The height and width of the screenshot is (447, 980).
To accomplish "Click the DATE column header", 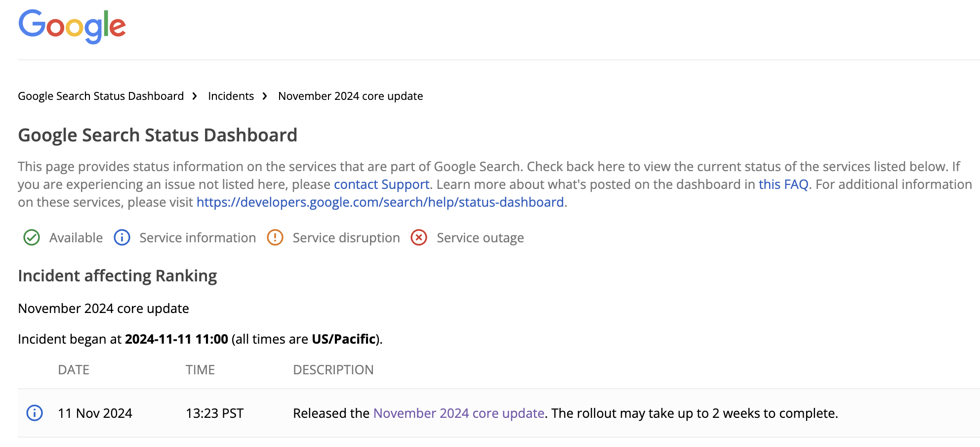I will [74, 370].
